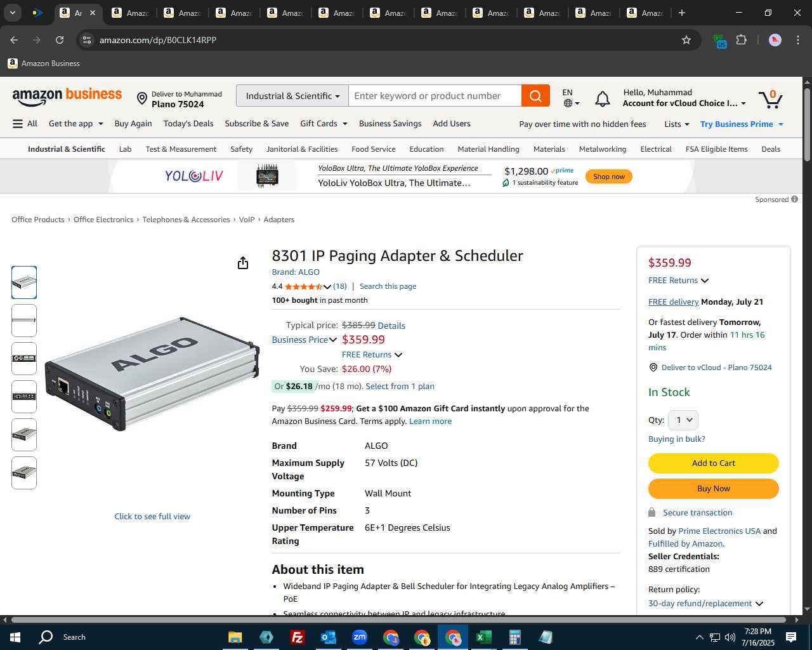Open Outlook from taskbar
812x650 pixels.
(328, 637)
